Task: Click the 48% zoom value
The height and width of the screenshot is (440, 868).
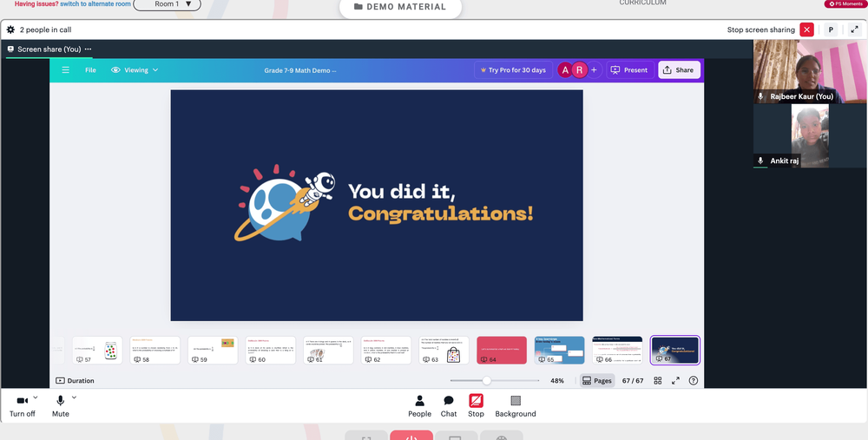Action: point(557,381)
